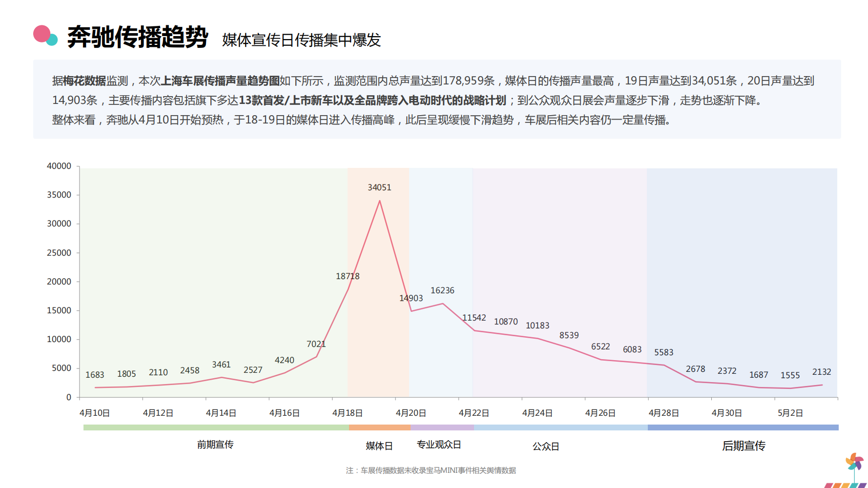
Task: Click the dark blue 后期宣传 phase bar
Action: 743,427
